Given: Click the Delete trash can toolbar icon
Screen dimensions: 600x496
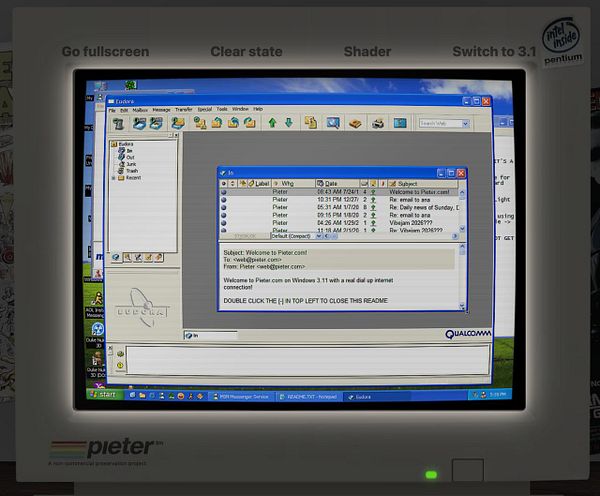Looking at the screenshot, I should tap(119, 123).
